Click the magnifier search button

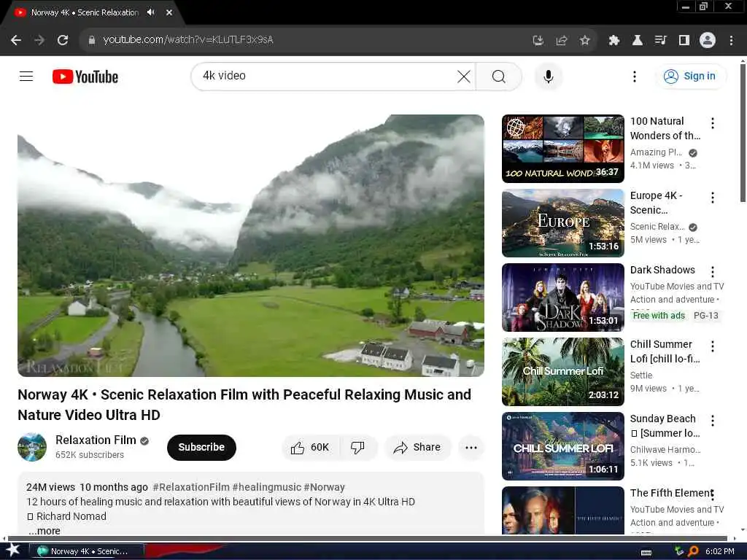pyautogui.click(x=499, y=76)
